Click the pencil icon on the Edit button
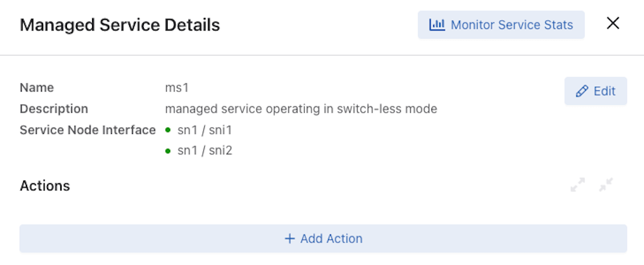Screen dimensions: 644x265 (x=582, y=91)
